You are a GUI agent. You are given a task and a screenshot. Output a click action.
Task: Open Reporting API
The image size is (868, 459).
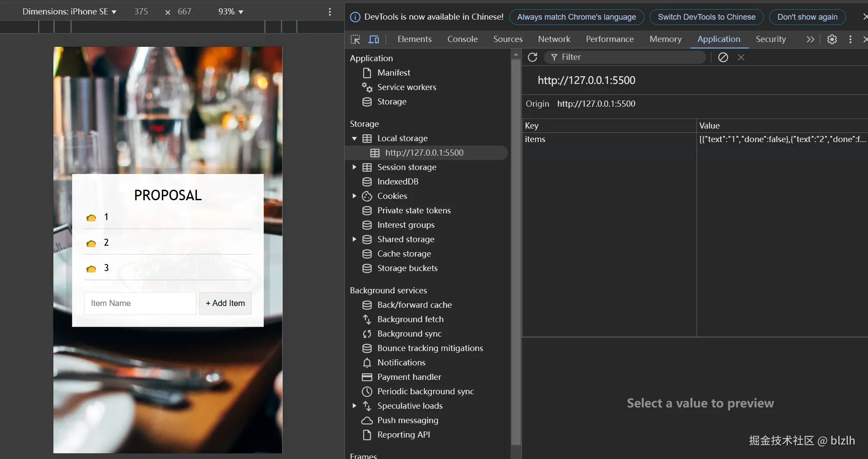pyautogui.click(x=403, y=435)
